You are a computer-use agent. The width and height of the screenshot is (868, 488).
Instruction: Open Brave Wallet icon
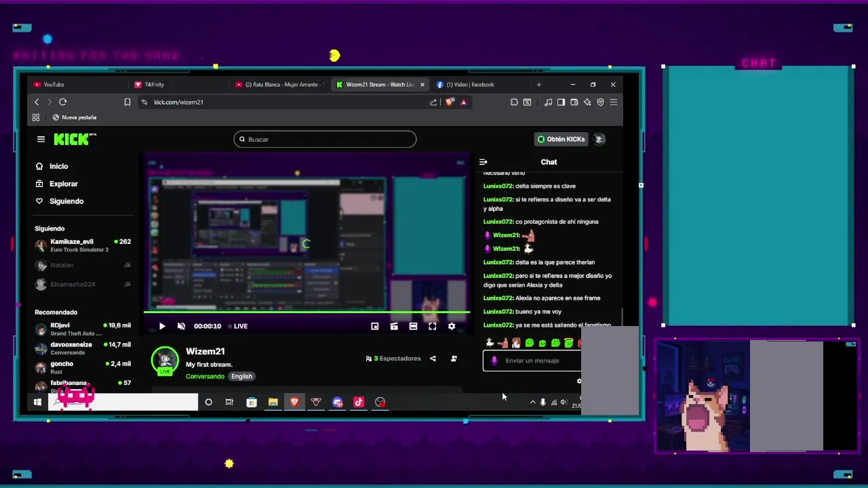574,102
